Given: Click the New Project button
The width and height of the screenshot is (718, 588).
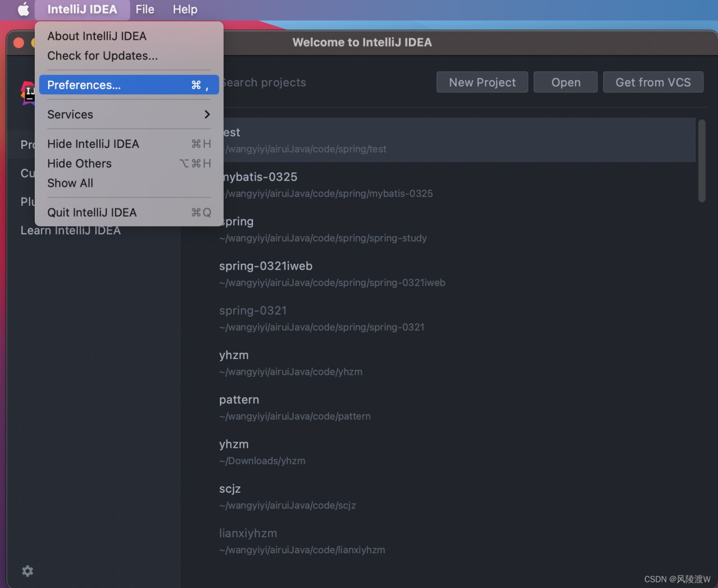Looking at the screenshot, I should click(x=482, y=82).
